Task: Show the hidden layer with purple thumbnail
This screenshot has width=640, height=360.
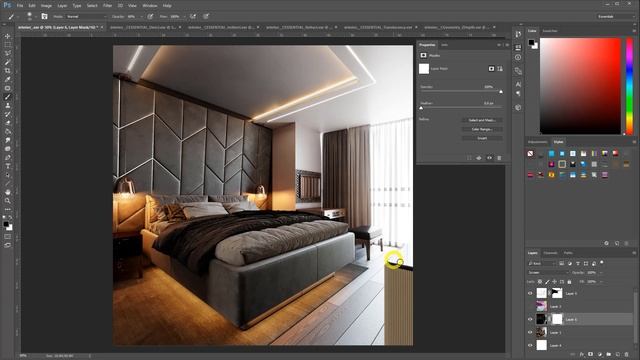Action: click(530, 306)
